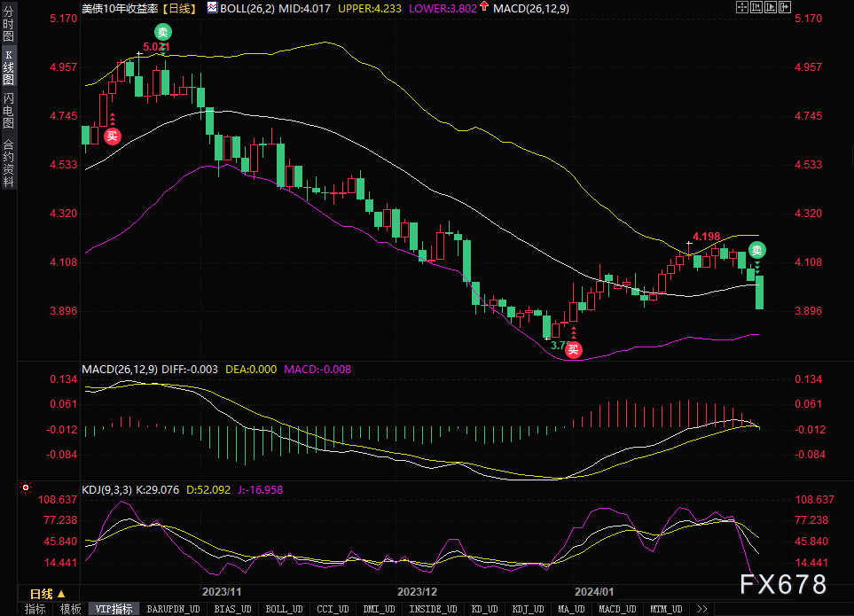Select the 模板 bottom tab

70,609
